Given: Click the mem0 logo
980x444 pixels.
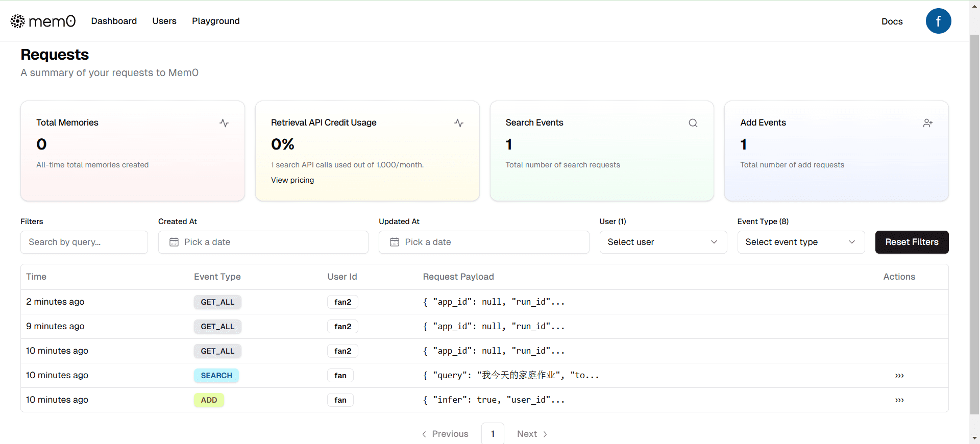Looking at the screenshot, I should coord(43,21).
